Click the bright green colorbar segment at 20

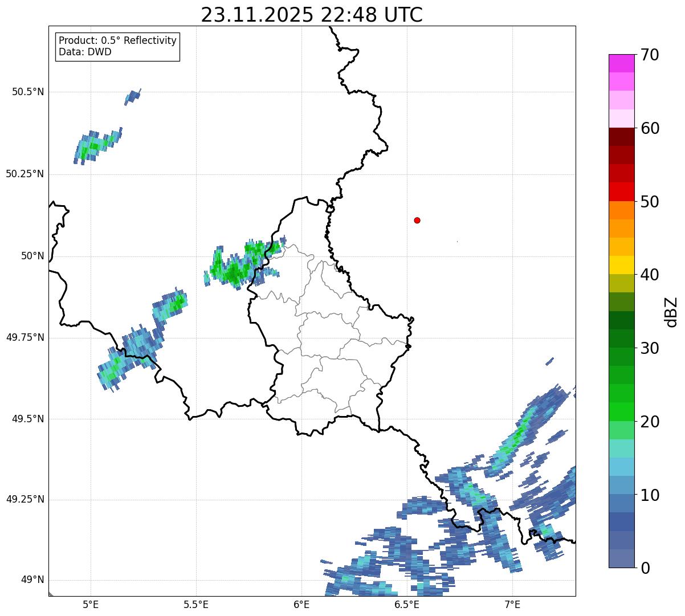point(621,412)
